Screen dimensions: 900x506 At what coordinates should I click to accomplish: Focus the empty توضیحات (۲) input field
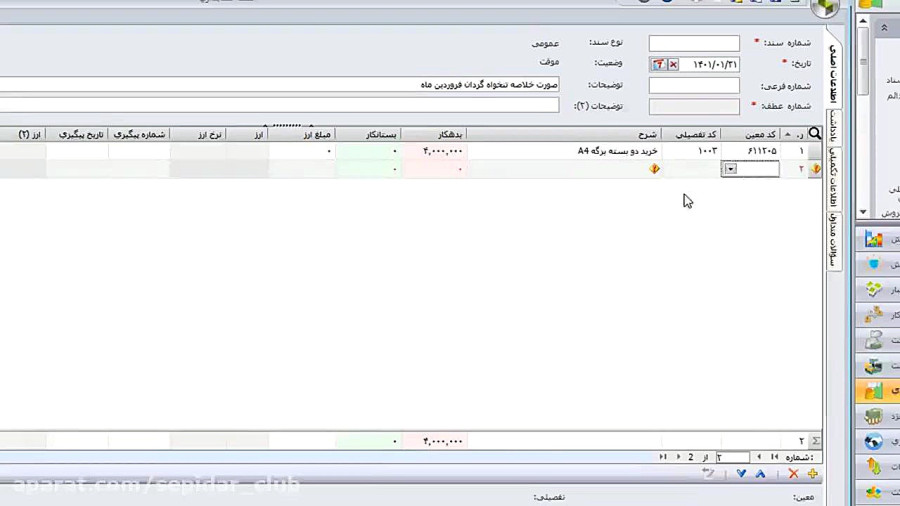tap(279, 106)
